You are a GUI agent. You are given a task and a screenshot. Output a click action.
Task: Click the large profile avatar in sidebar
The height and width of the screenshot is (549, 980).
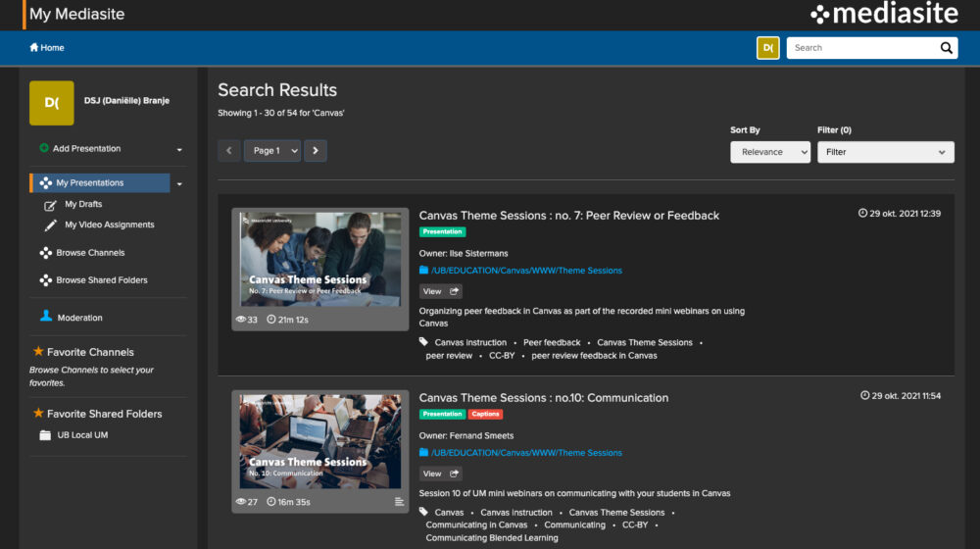point(51,103)
